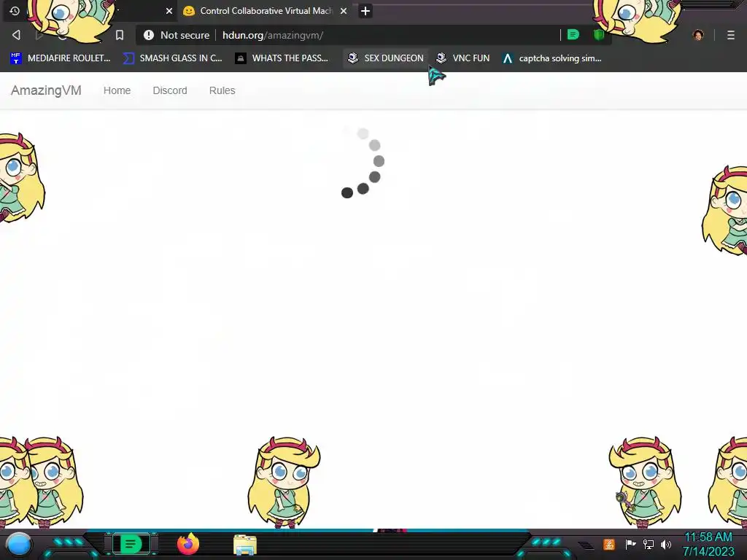Open a new browser tab

pyautogui.click(x=365, y=11)
